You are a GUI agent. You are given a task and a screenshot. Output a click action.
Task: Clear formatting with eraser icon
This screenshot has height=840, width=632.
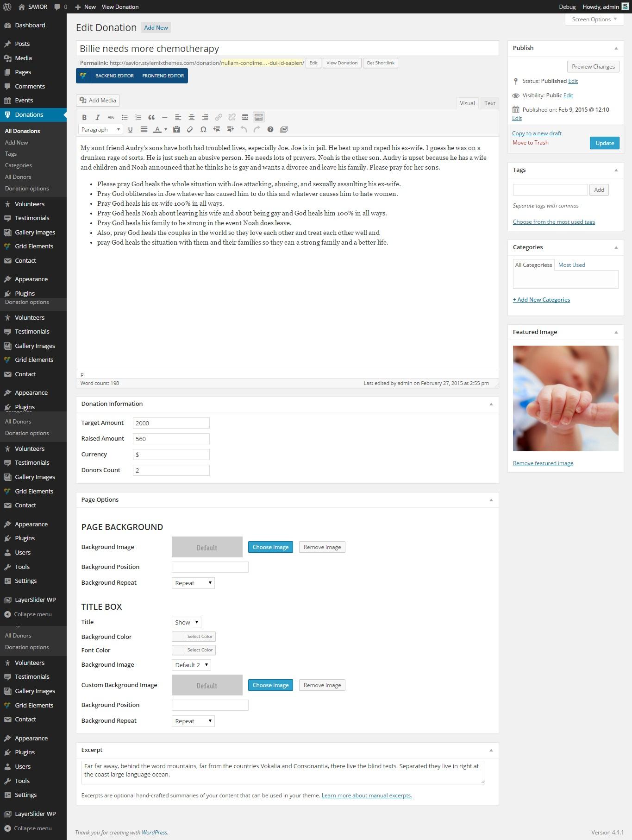[190, 130]
